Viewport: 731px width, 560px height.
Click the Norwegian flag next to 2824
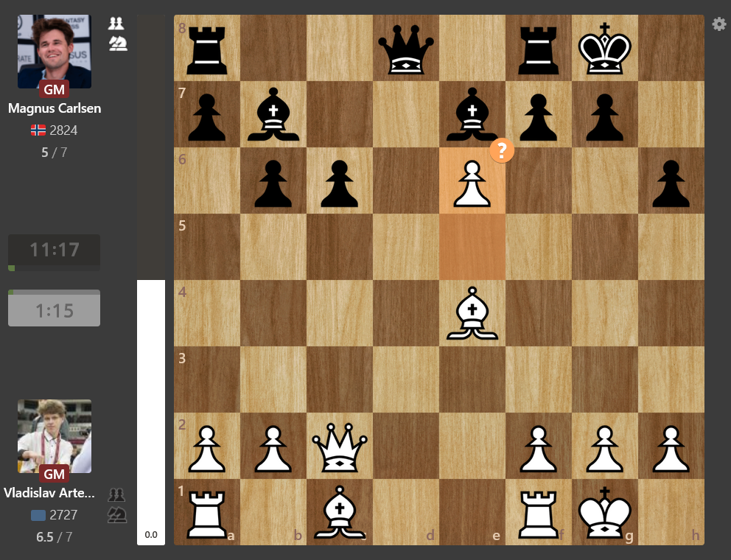click(38, 130)
